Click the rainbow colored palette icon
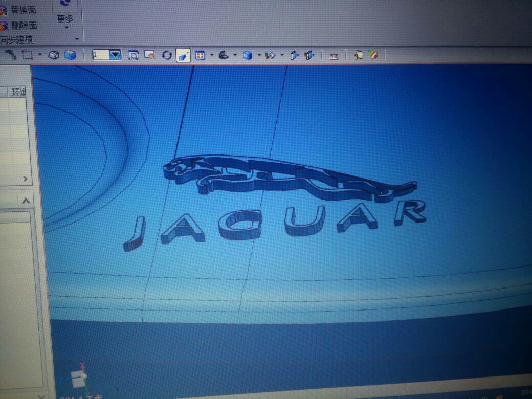Image resolution: width=532 pixels, height=399 pixels. tap(373, 55)
